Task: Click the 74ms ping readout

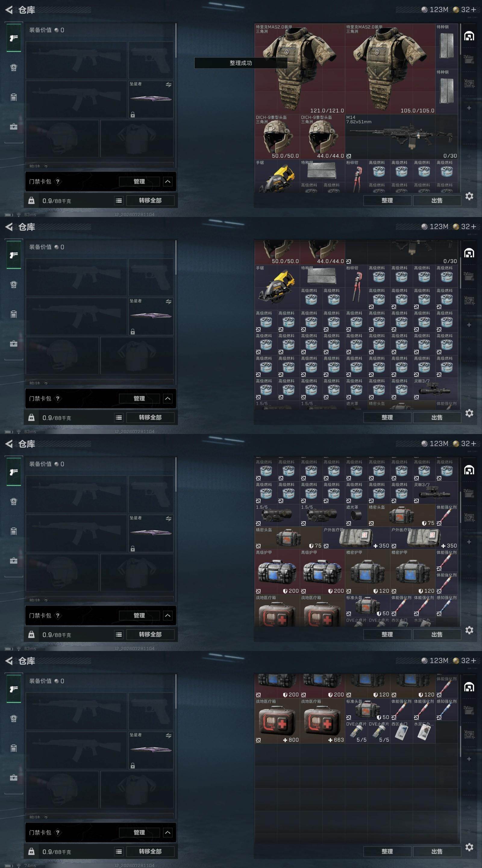Action: coord(30,865)
